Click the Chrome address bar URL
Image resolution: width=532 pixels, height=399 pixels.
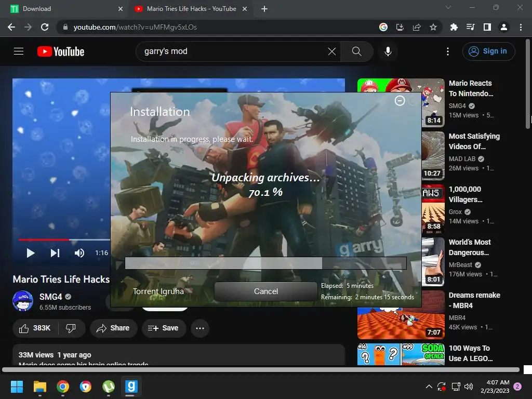point(135,27)
